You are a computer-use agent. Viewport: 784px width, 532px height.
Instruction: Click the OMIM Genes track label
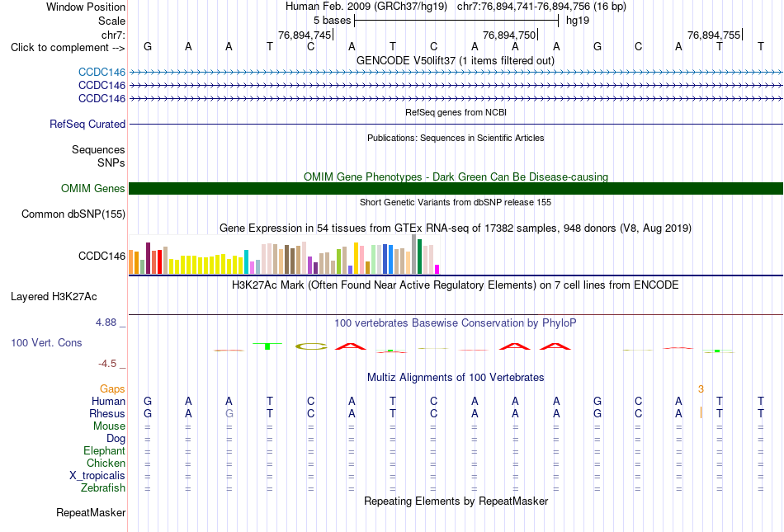(x=93, y=188)
